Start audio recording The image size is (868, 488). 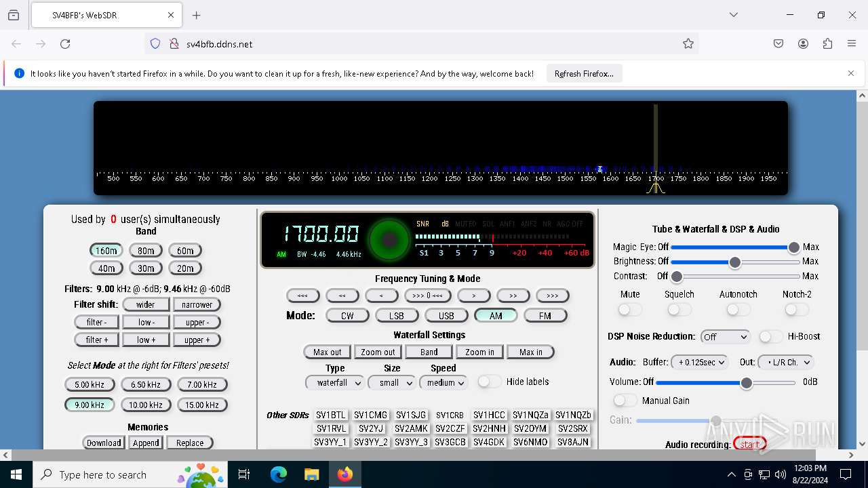pos(750,445)
